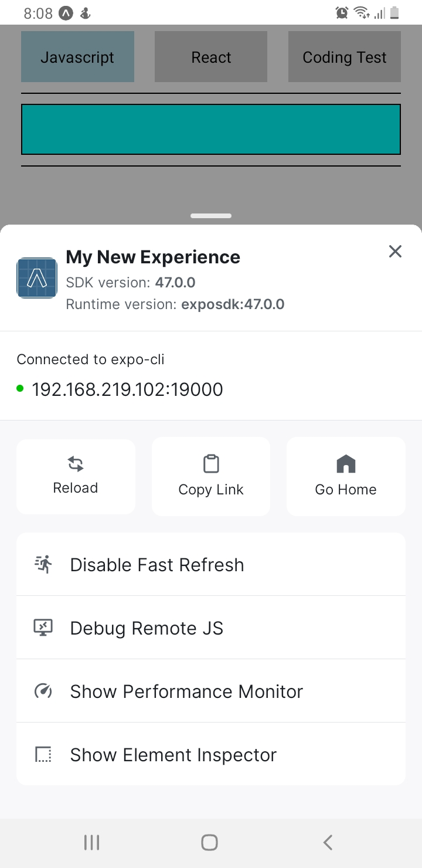This screenshot has height=868, width=422.
Task: Tap the alarm icon in status bar
Action: point(342,13)
